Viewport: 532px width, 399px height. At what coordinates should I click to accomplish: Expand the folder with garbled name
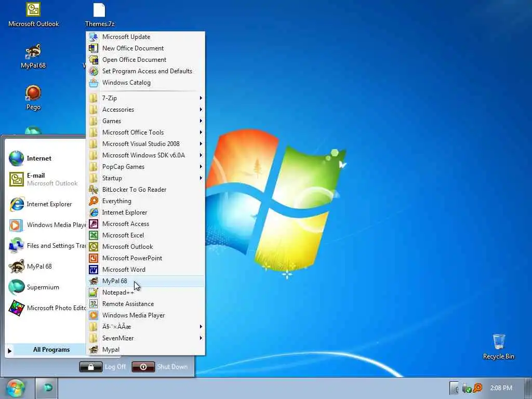click(145, 327)
